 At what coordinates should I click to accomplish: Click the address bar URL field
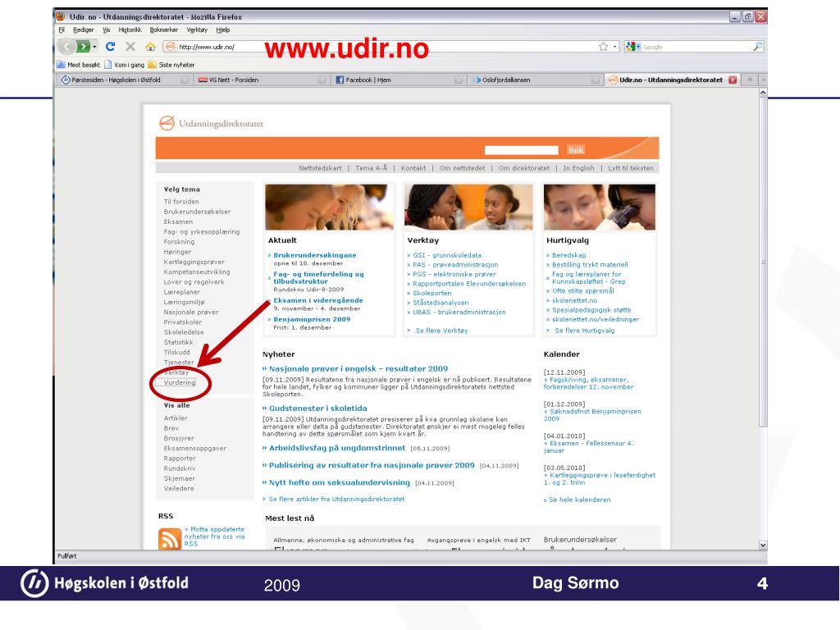[386, 47]
